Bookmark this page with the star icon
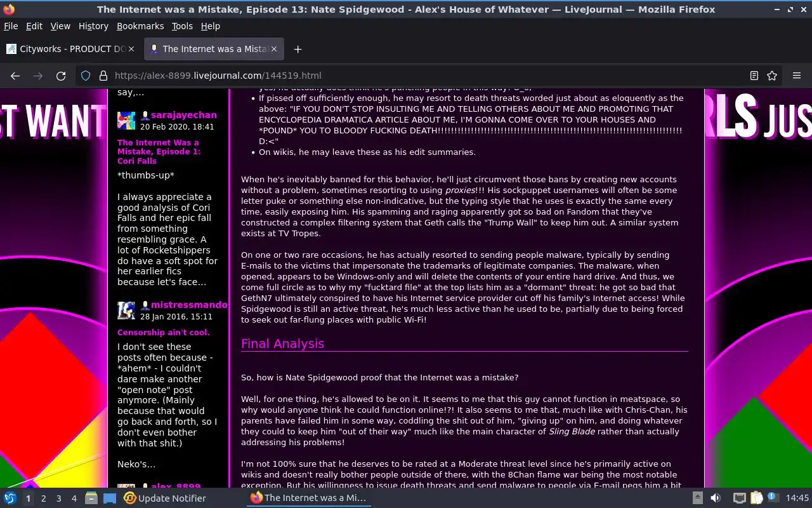Image resolution: width=812 pixels, height=508 pixels. (x=772, y=76)
